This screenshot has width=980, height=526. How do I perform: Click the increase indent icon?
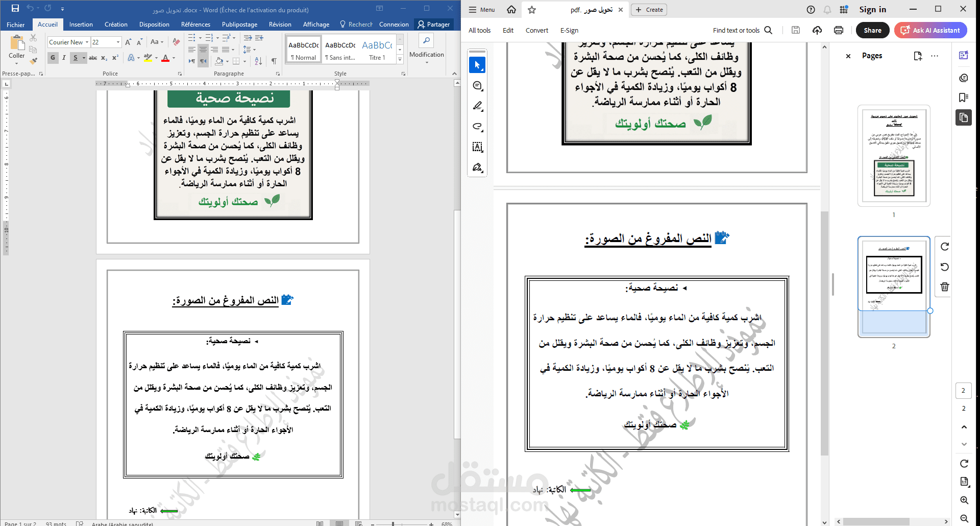[259, 38]
